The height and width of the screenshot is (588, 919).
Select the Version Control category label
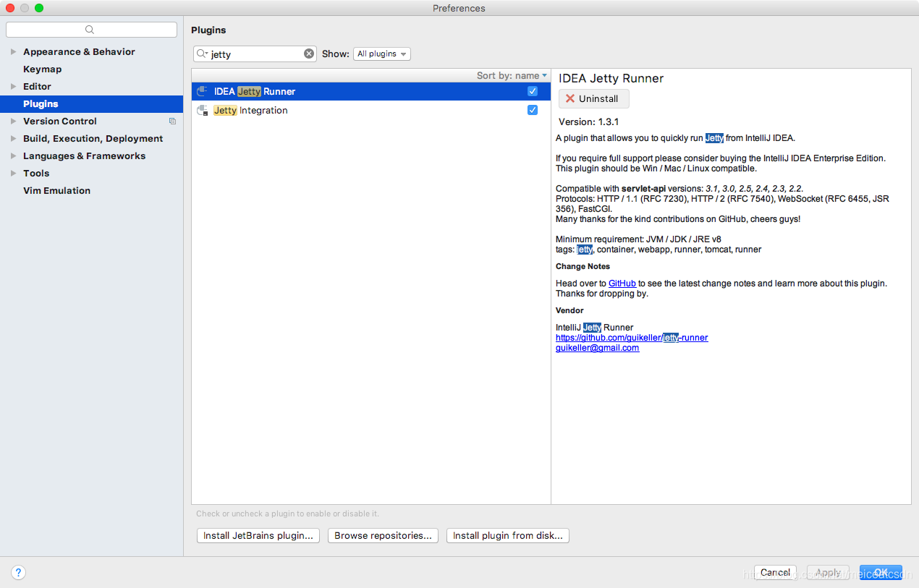point(59,122)
